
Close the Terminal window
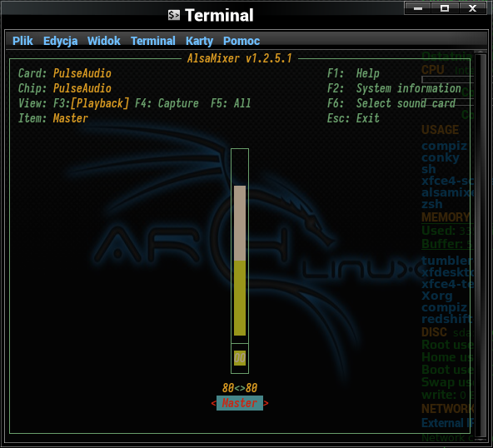point(472,8)
